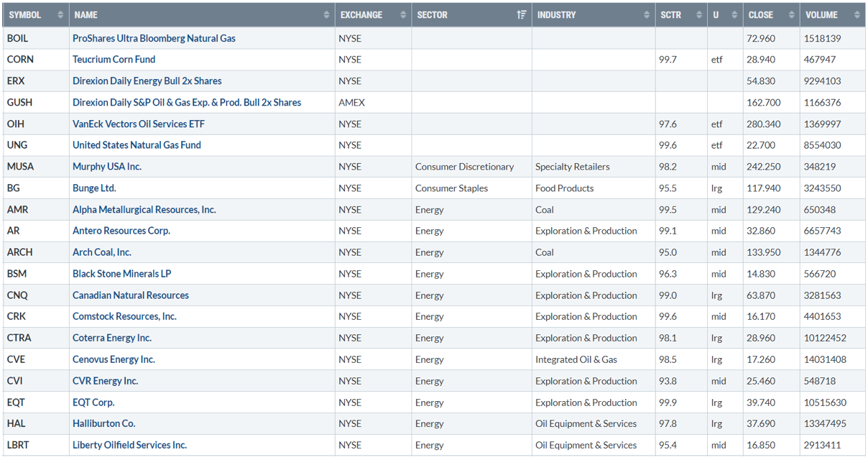The height and width of the screenshot is (460, 868).
Task: Open the Comstock Resources, Inc. link
Action: tap(124, 316)
